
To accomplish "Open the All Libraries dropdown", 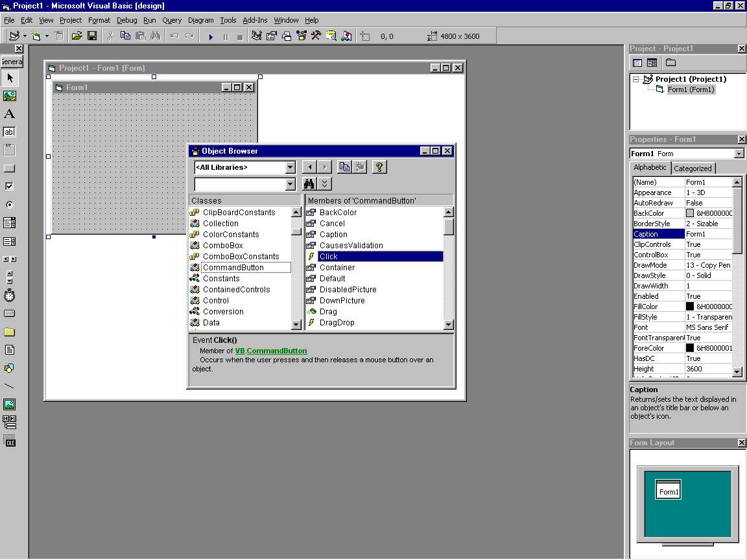I will (x=290, y=167).
